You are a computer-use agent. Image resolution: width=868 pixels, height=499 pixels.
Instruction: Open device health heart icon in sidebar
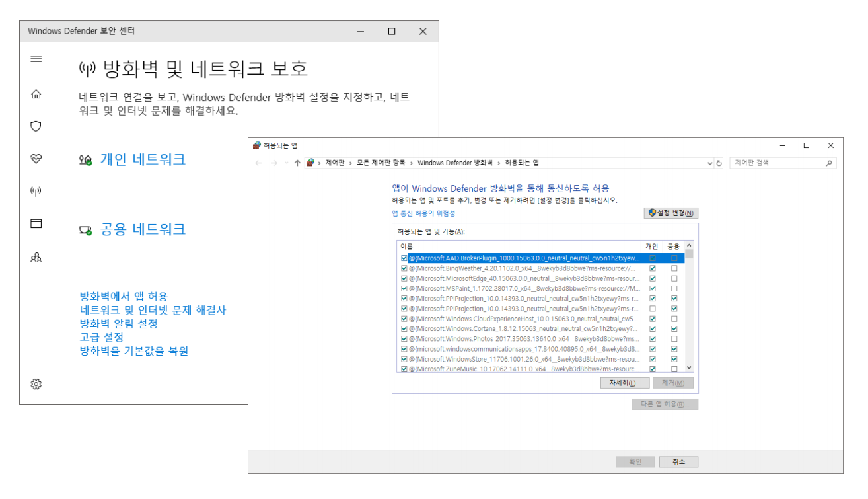36,159
